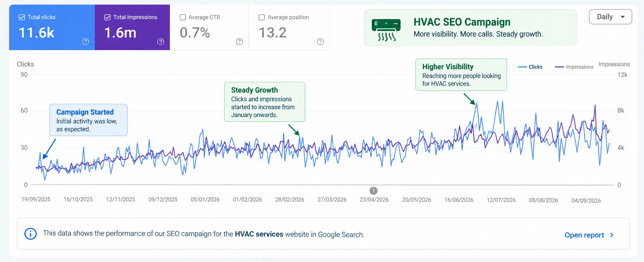Image resolution: width=644 pixels, height=262 pixels.
Task: Click the 0.7% average CTR value
Action: point(195,33)
